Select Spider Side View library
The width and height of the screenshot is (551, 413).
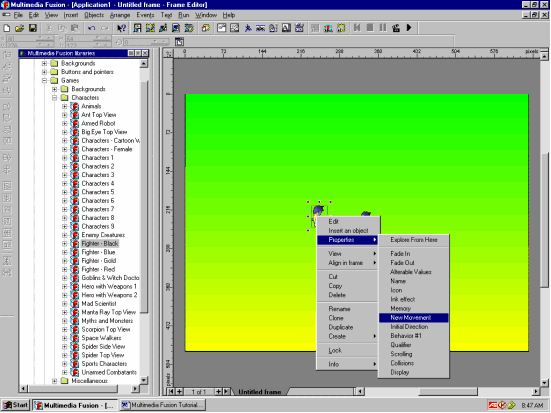[x=103, y=347]
